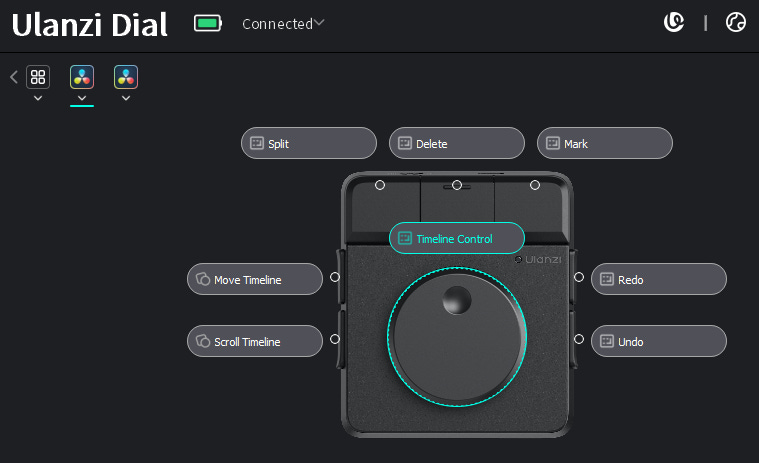759x463 pixels.
Task: Click the keyboard icon in Split
Action: pos(257,143)
